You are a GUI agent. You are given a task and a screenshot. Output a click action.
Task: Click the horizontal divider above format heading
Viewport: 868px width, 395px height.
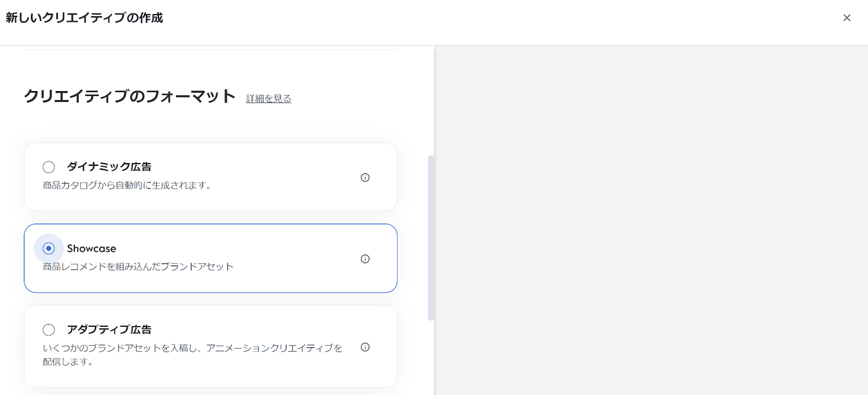(x=210, y=50)
